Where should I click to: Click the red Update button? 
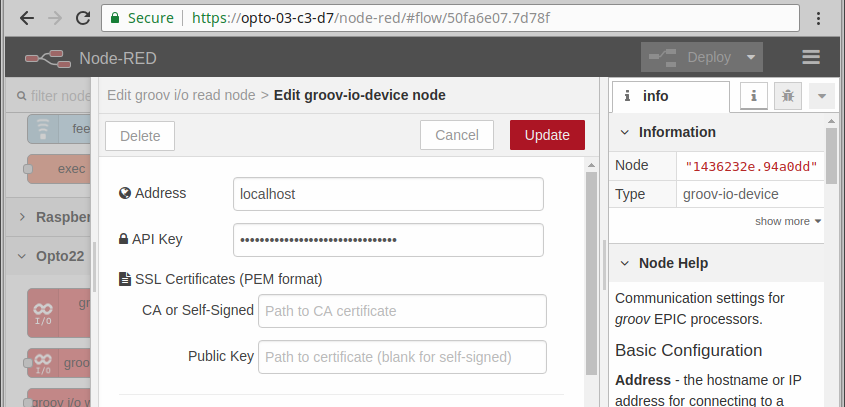coord(547,135)
